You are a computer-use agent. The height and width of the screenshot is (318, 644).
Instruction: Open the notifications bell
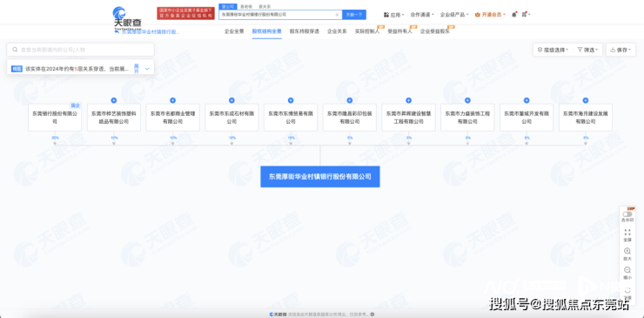click(513, 15)
